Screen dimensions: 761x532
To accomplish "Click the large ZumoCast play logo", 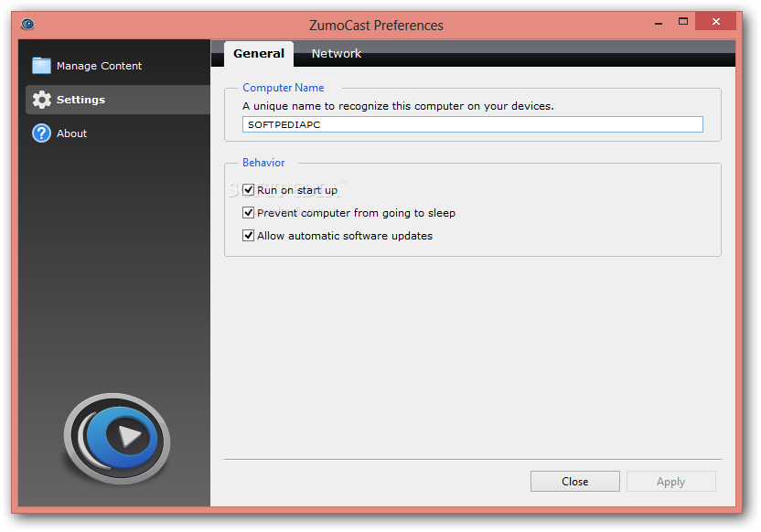I will point(117,439).
